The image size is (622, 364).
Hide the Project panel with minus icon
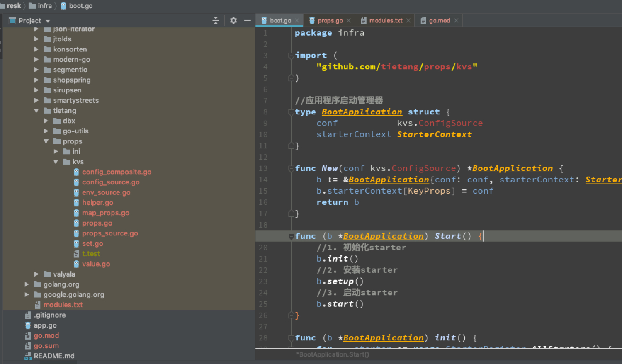248,20
